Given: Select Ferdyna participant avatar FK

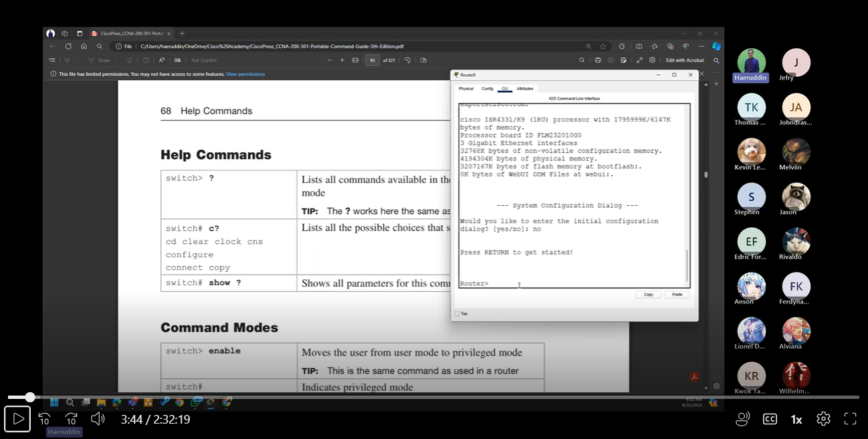Looking at the screenshot, I should [x=796, y=286].
